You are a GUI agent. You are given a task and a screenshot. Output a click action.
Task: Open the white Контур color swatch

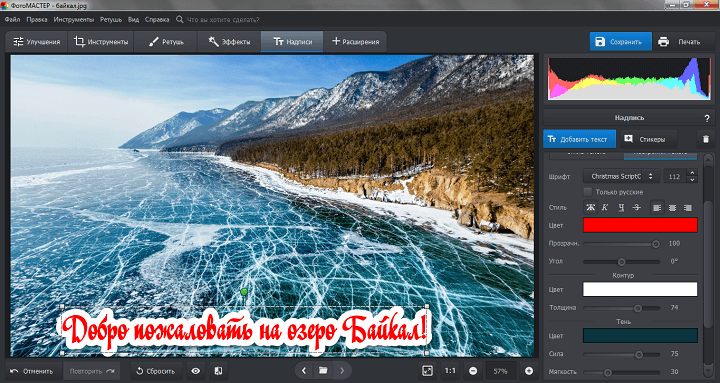click(x=640, y=289)
